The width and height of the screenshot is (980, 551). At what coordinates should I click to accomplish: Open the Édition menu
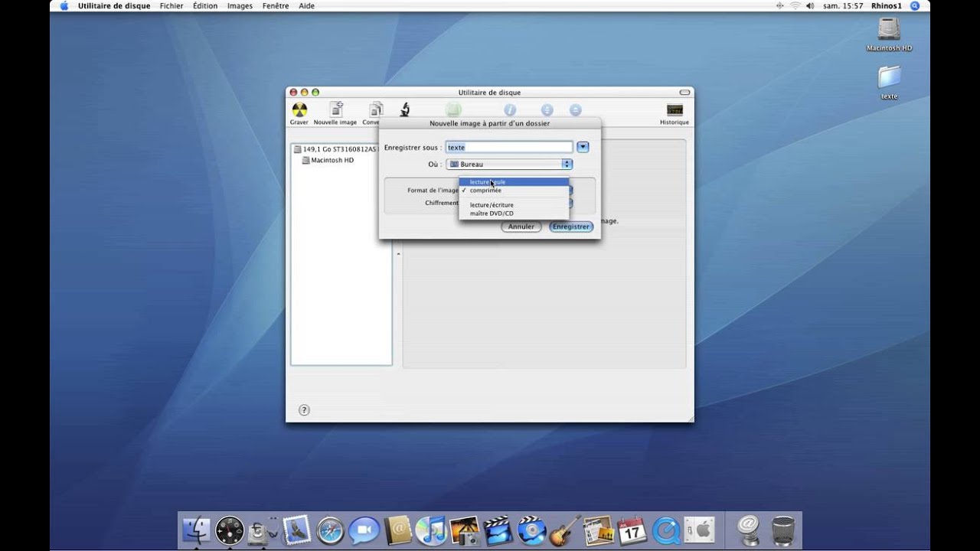pos(205,5)
